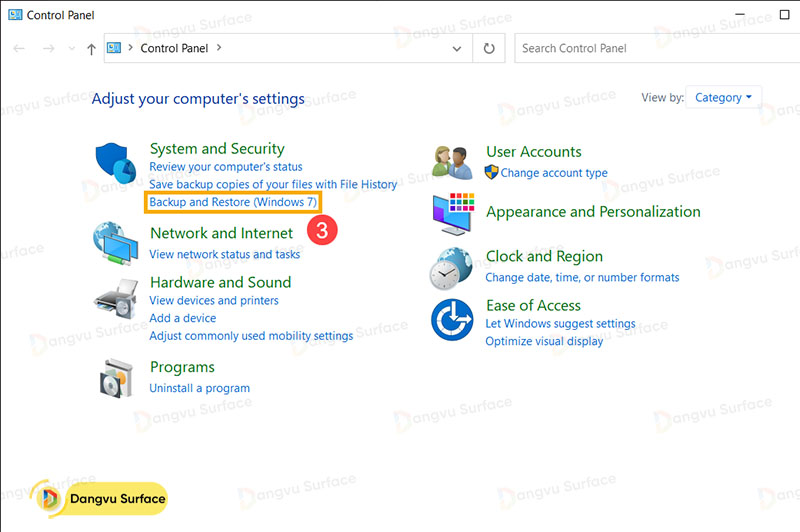Viewport: 800px width, 532px height.
Task: Open Hardware and Sound category
Action: 220,282
